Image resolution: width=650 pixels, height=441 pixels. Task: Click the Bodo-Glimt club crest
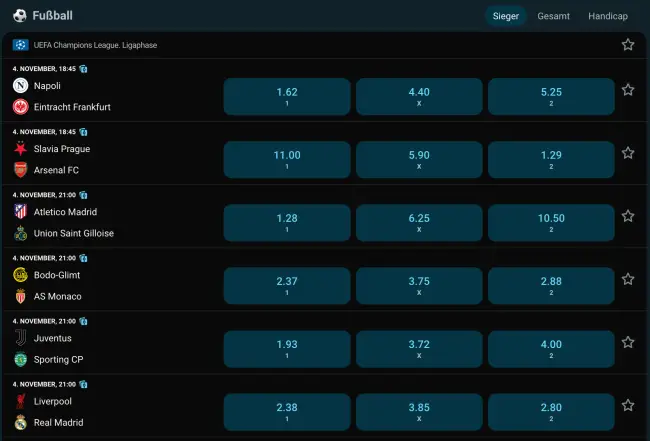click(20, 274)
